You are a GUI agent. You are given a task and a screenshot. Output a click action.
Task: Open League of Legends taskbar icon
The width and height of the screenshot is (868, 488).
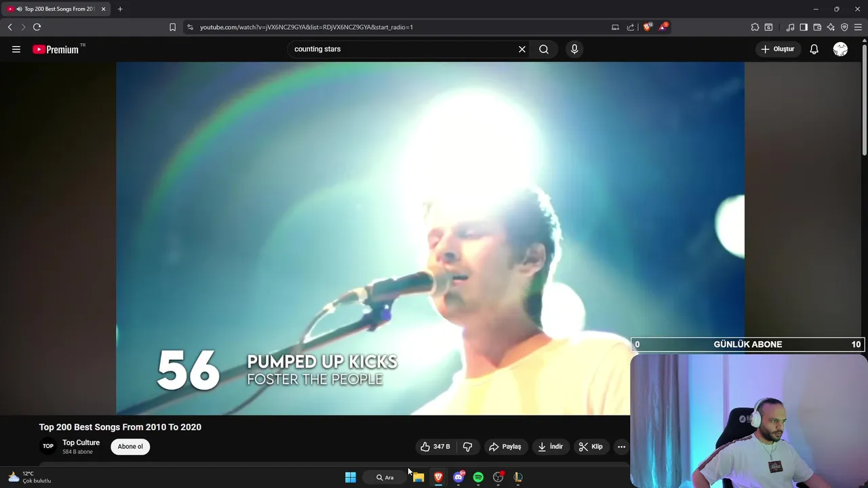518,477
